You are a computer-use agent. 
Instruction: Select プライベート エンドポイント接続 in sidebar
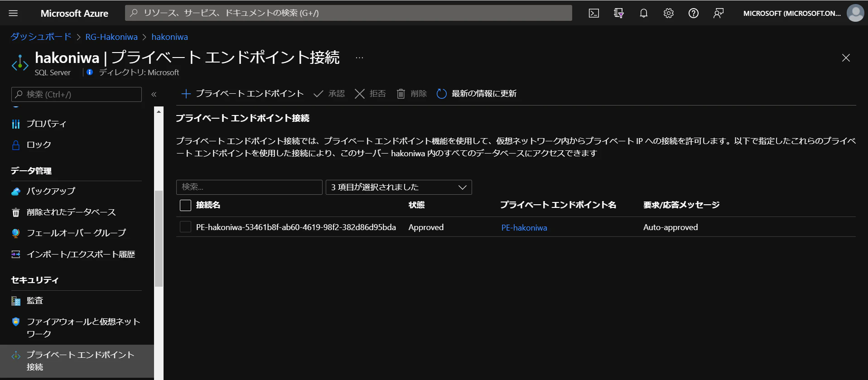click(77, 361)
